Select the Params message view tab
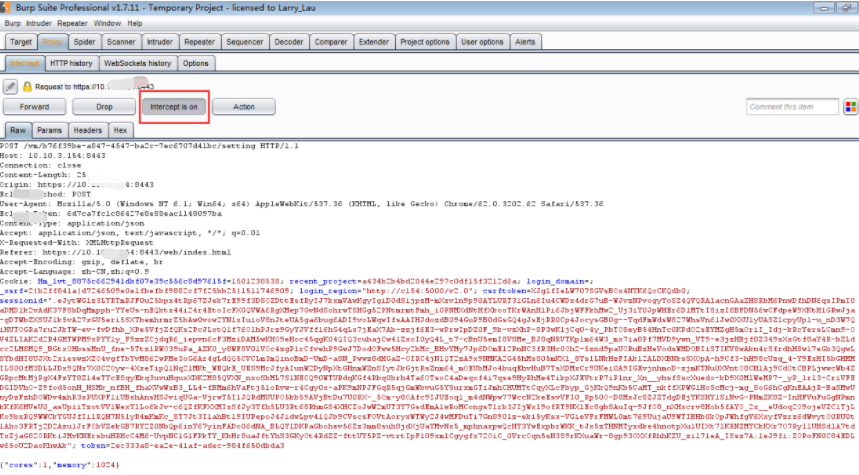859x475 pixels. tap(50, 130)
